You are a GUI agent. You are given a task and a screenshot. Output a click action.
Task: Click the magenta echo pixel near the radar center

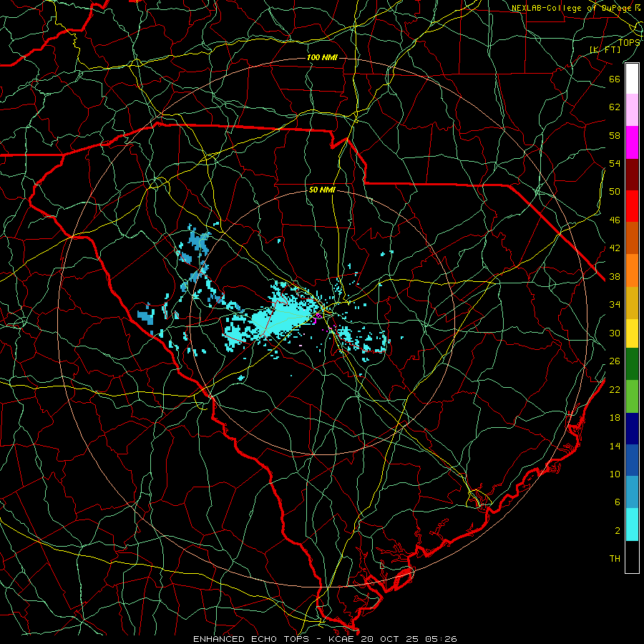tap(318, 316)
